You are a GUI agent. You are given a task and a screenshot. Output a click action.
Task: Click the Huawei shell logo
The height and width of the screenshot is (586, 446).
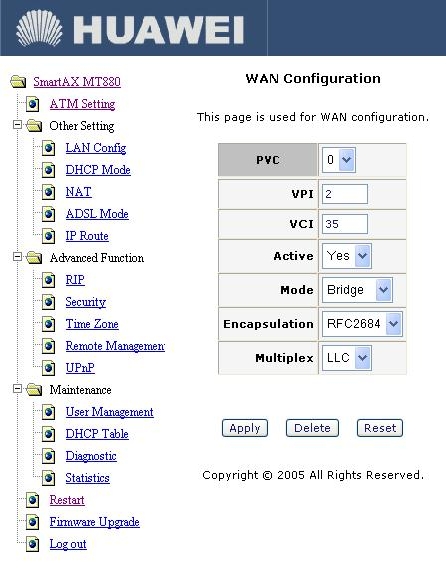coord(39,28)
